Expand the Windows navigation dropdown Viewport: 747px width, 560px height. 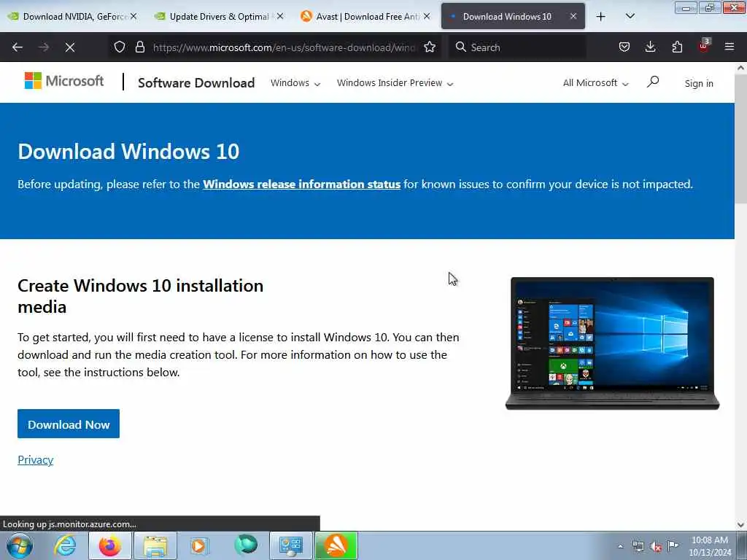[x=295, y=83]
